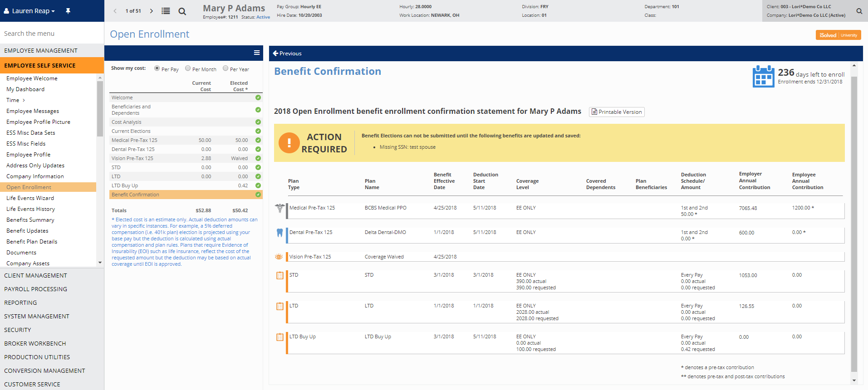Click the Medical Pre-Tax 125 plan icon
The height and width of the screenshot is (390, 868).
280,208
